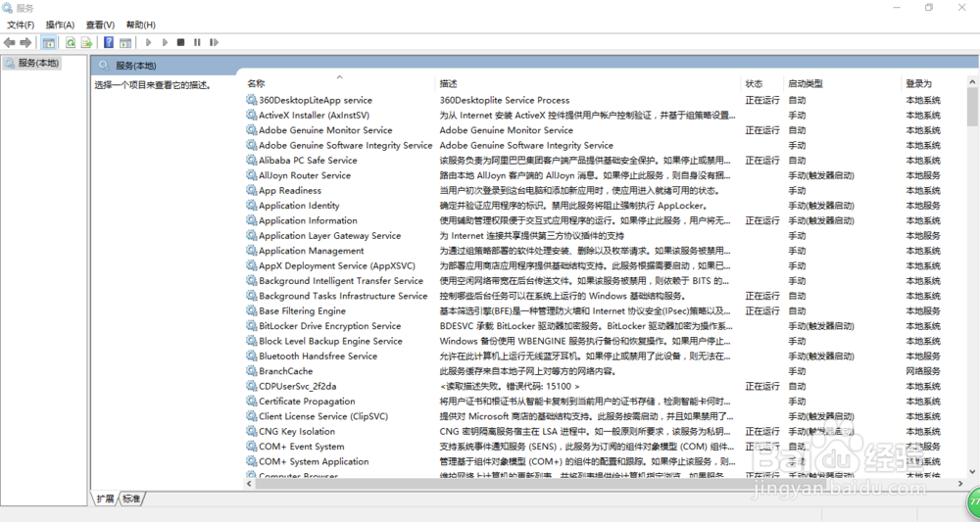Click the vertical scrollbar thumb
Viewport: 980px width, 522px height.
(972, 107)
